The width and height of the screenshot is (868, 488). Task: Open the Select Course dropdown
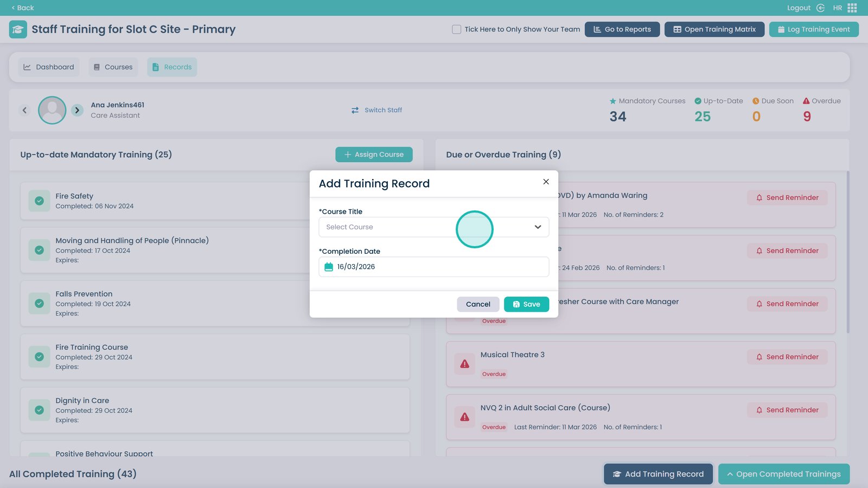click(433, 227)
